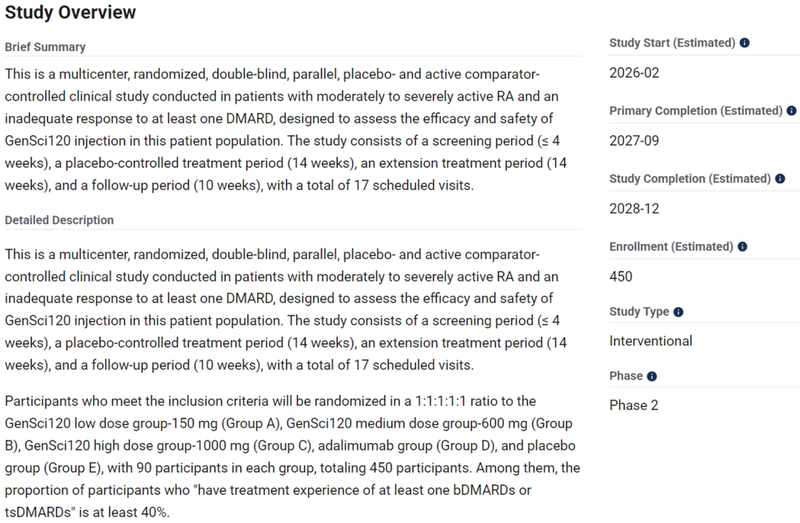Viewport: 800px width, 523px height.
Task: Click the Study Overview heading
Action: tap(70, 13)
